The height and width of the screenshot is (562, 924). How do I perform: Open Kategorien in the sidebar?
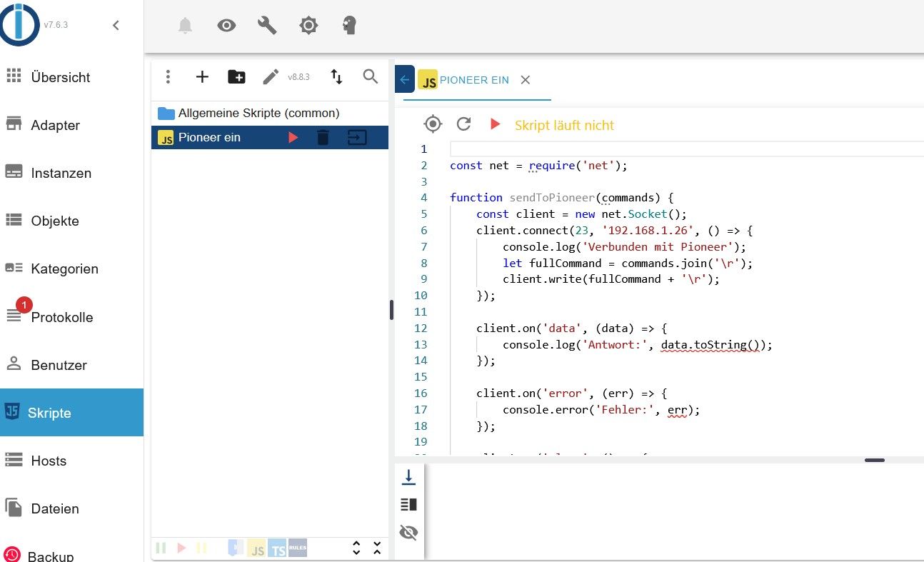[71, 269]
